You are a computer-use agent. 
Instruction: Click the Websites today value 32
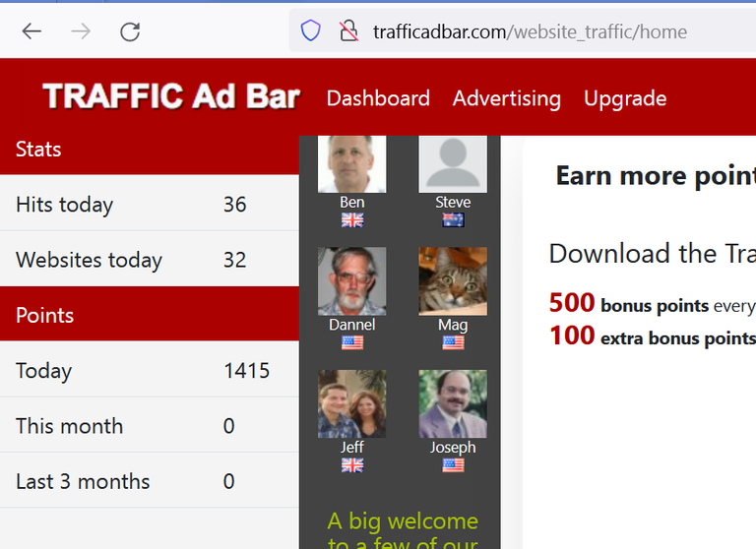point(235,261)
